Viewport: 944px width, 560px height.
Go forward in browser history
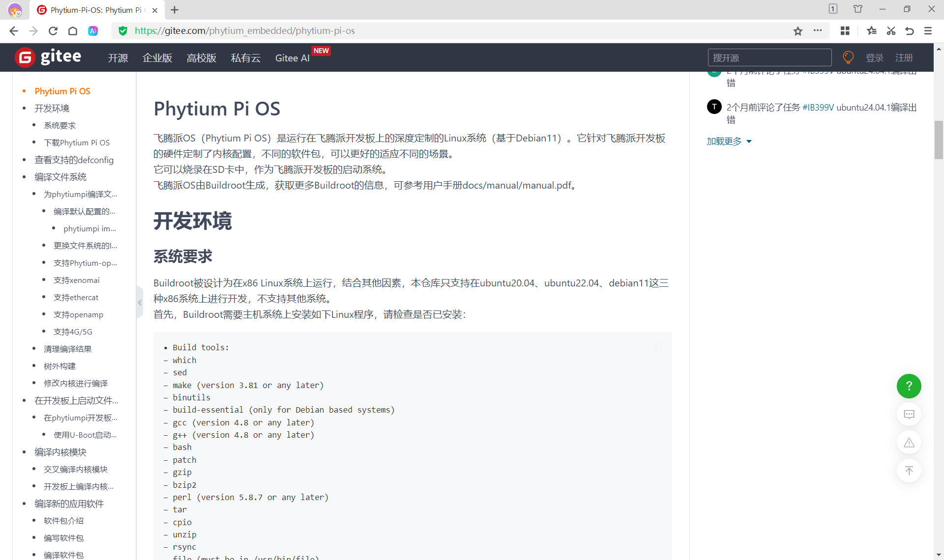(33, 31)
